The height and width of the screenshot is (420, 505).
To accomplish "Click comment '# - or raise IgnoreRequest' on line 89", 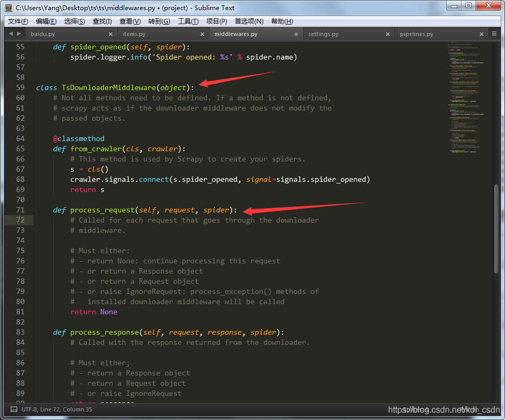I will (x=126, y=394).
